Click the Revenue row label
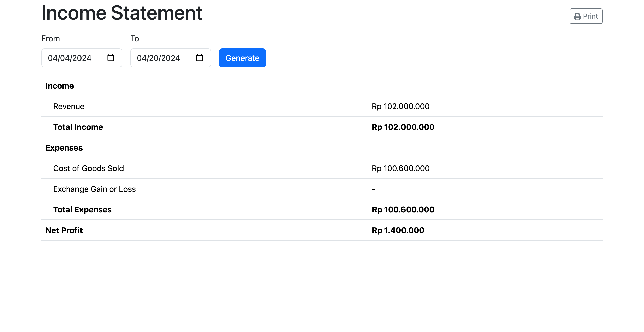 [69, 106]
